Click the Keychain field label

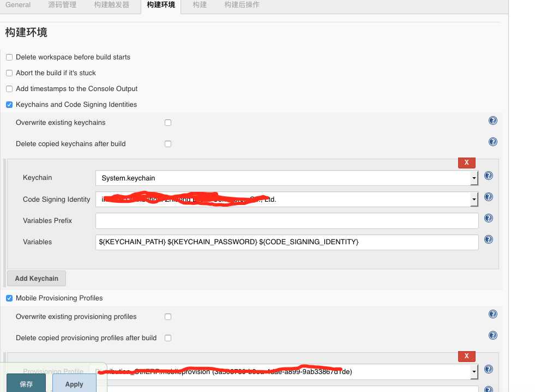point(38,178)
